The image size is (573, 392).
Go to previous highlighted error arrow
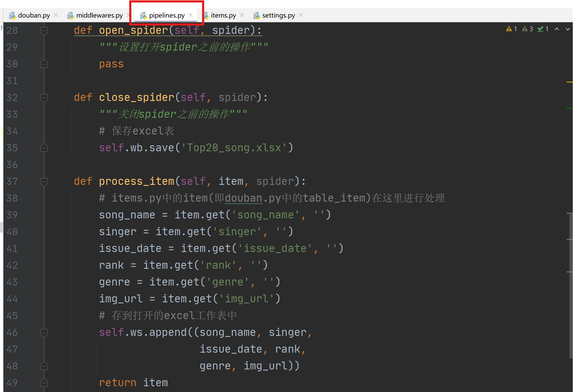[x=557, y=29]
